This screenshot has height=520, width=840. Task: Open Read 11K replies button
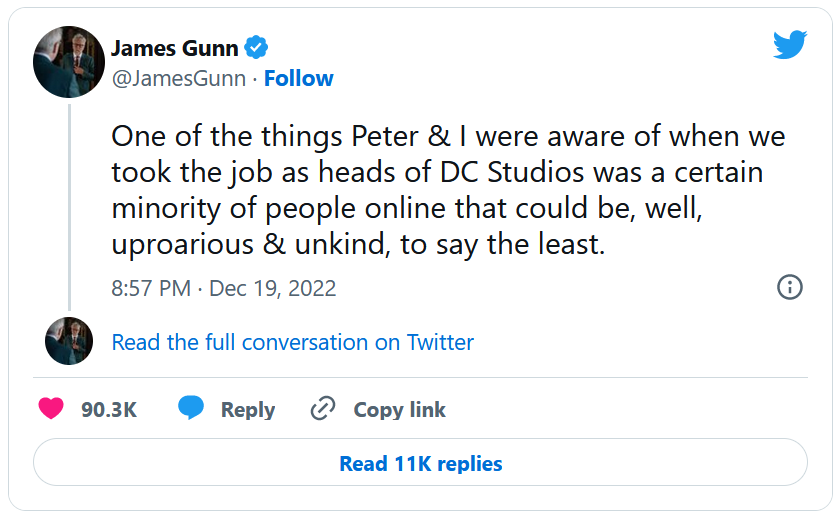pyautogui.click(x=420, y=464)
